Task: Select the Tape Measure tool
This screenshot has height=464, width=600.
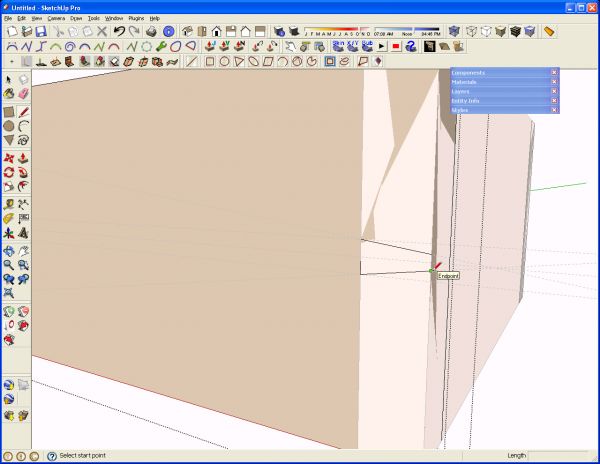Action: tap(9, 204)
